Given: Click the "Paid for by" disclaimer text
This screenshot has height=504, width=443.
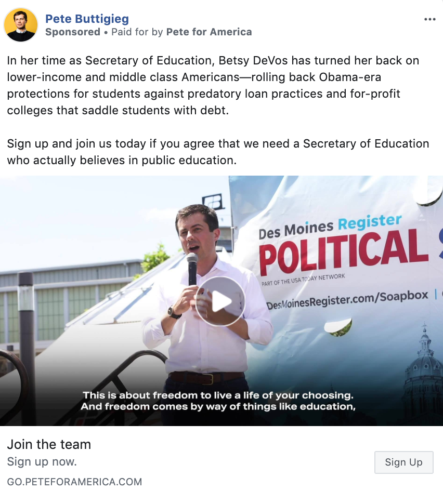Looking at the screenshot, I should click(137, 32).
